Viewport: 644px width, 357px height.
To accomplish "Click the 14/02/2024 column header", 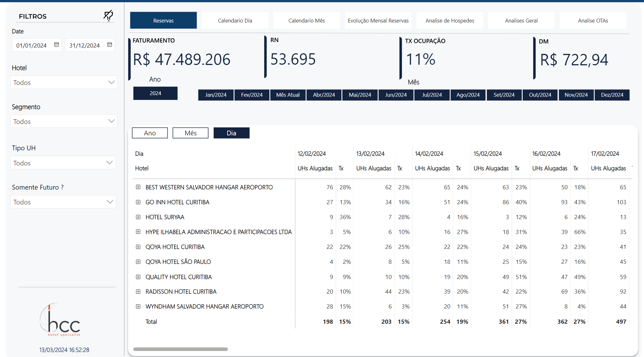I will [x=429, y=153].
